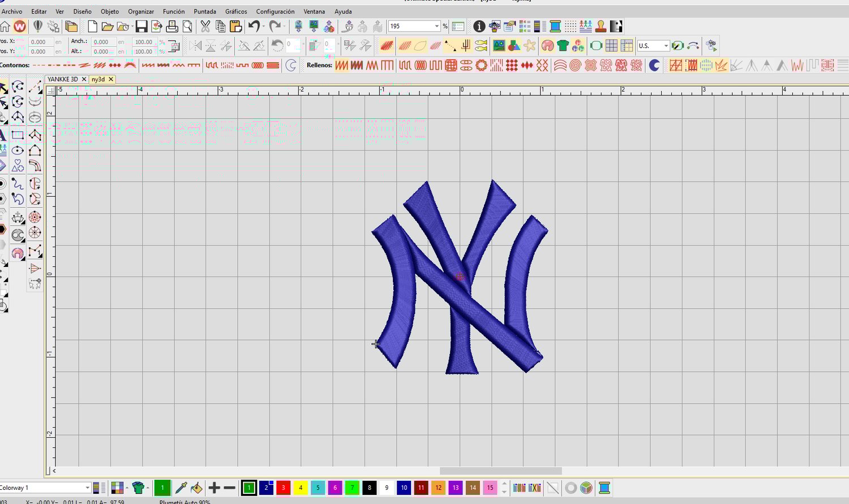This screenshot has width=849, height=504.
Task: Open a new blank design
Action: click(x=92, y=26)
